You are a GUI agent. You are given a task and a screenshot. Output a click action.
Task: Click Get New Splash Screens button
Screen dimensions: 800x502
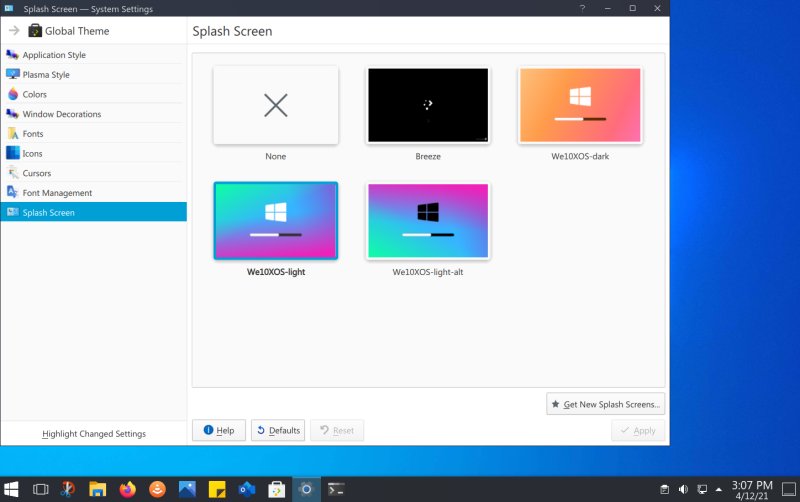click(x=606, y=404)
